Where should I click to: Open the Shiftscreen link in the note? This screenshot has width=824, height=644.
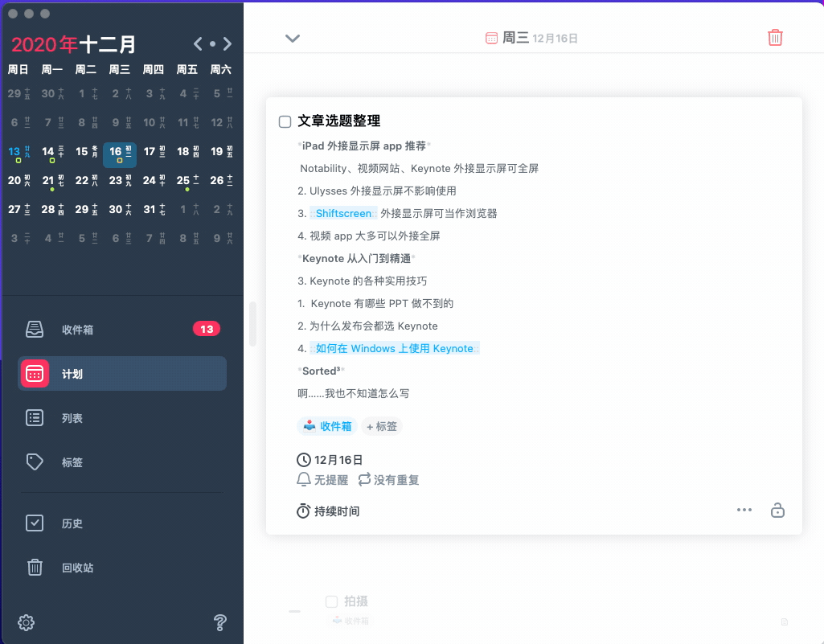344,213
